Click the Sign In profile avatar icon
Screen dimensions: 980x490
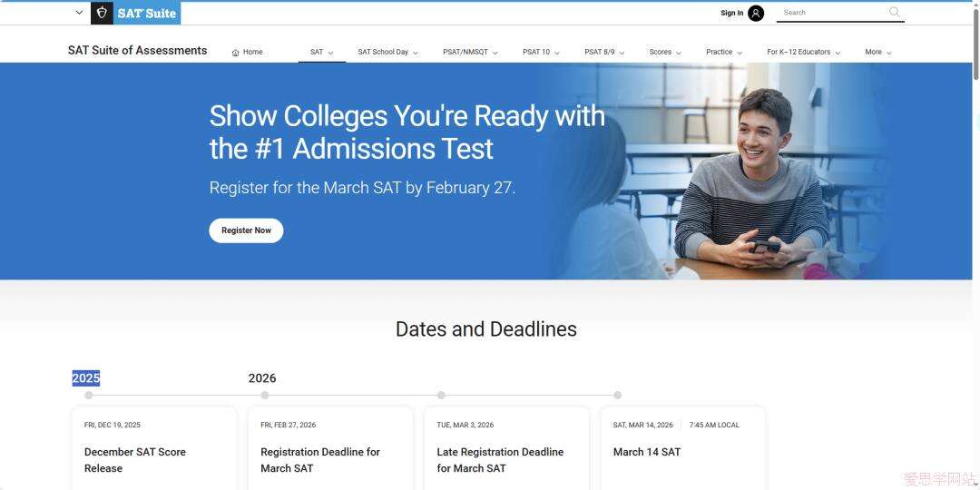(756, 13)
